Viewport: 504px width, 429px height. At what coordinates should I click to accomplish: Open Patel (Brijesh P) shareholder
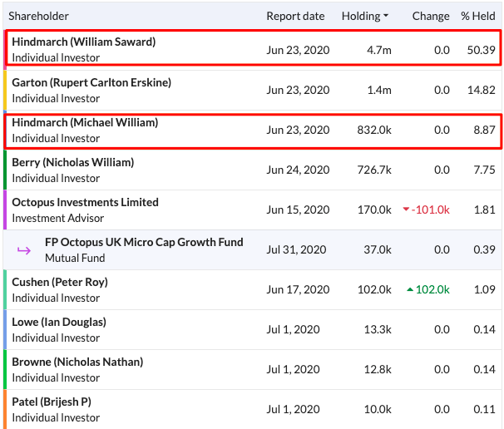coord(52,402)
